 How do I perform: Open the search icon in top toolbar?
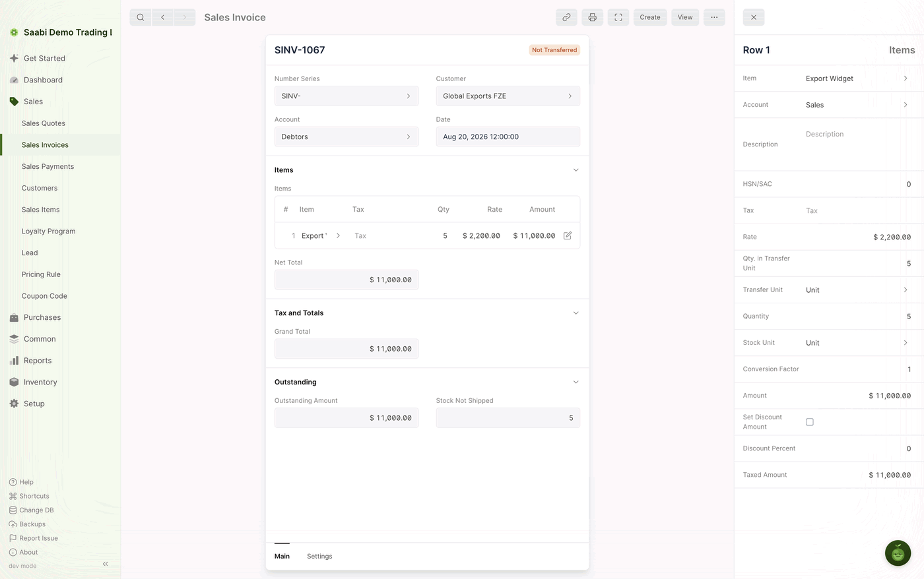pyautogui.click(x=141, y=17)
